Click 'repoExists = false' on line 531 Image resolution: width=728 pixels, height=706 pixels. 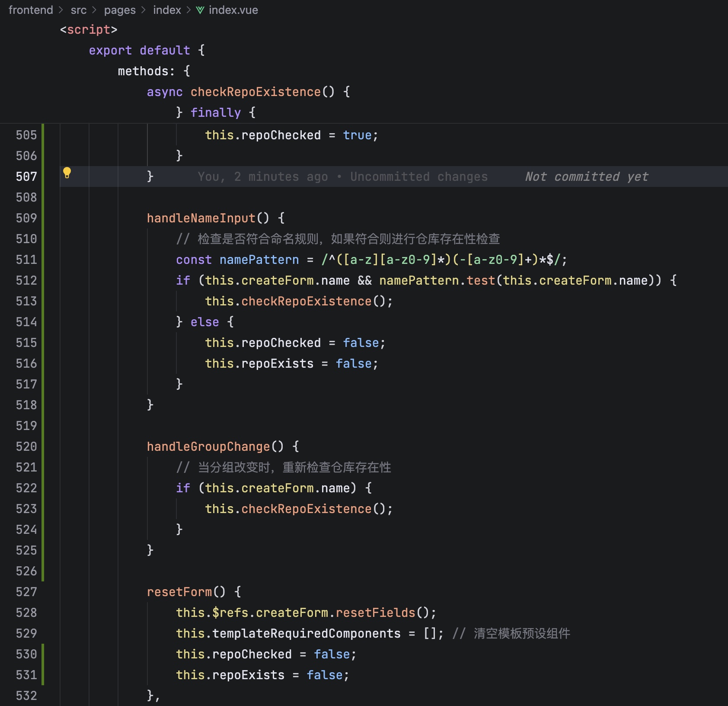[x=278, y=675]
